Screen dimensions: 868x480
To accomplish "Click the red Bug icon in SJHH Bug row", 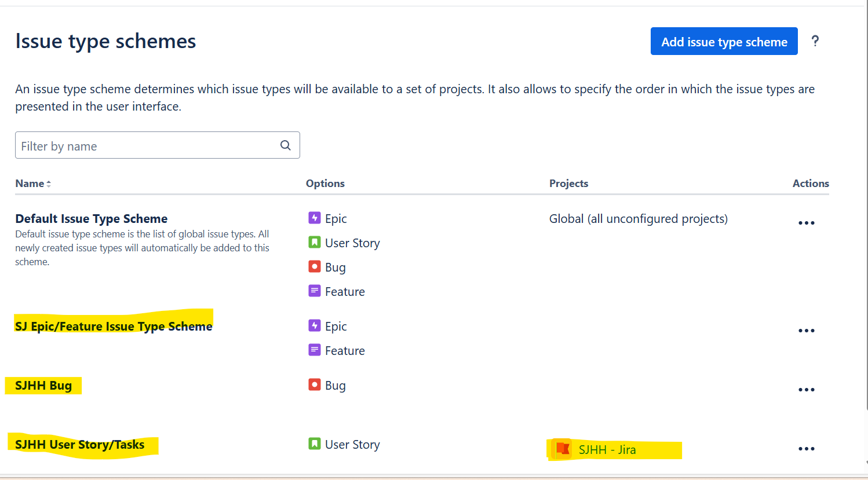I will [314, 385].
